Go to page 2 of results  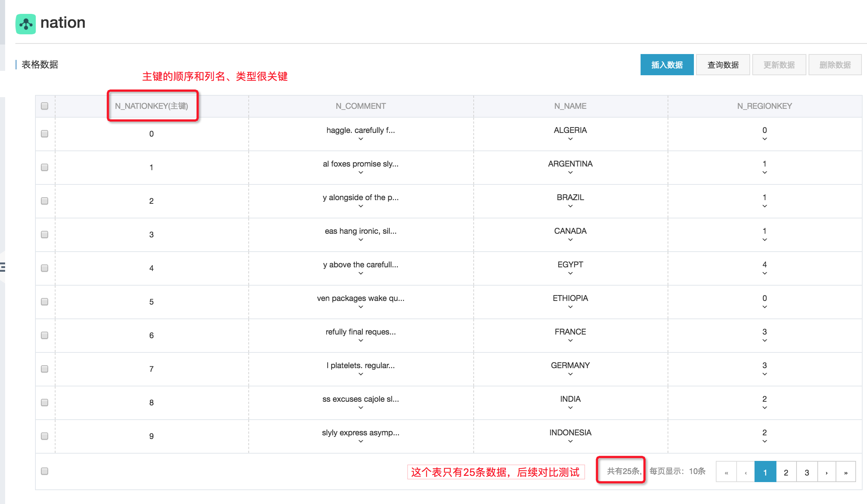pos(786,472)
